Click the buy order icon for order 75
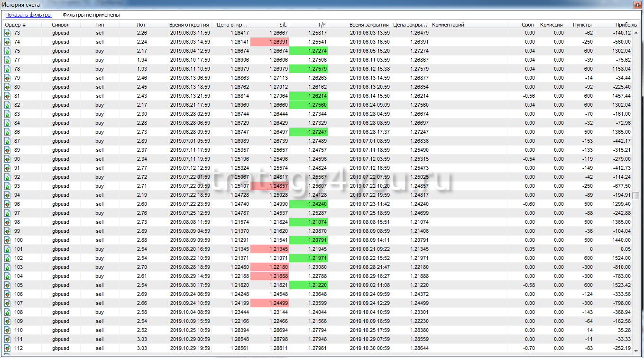This screenshot has width=644, height=358. coord(8,51)
